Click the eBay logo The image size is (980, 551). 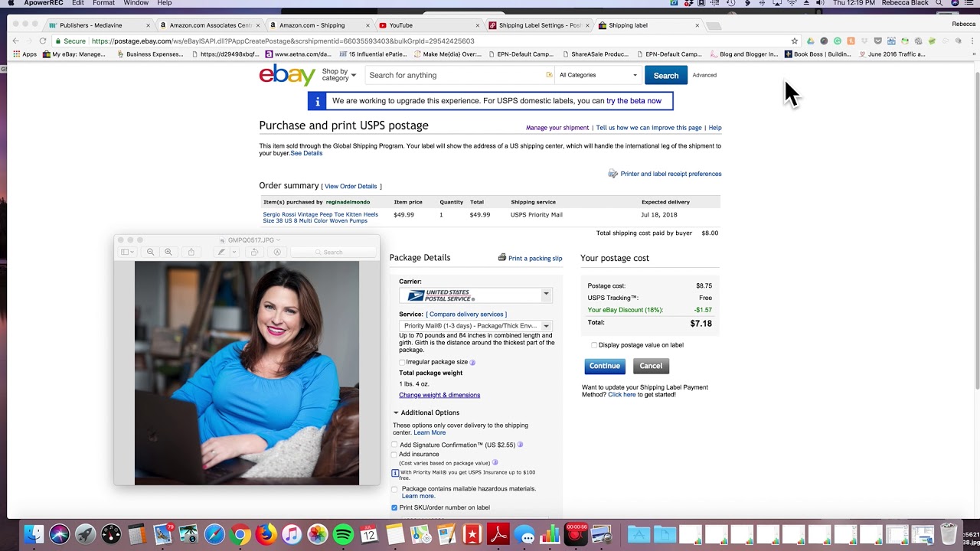click(287, 75)
